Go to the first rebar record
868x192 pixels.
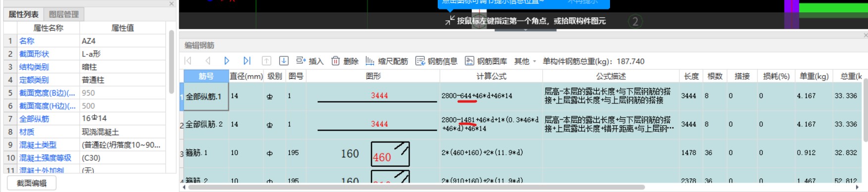coord(188,61)
